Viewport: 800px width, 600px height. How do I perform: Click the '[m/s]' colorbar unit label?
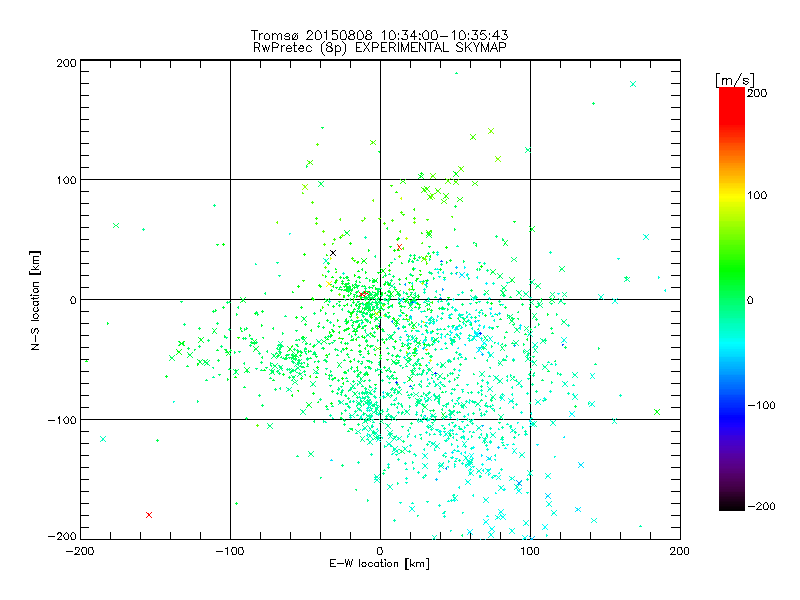(x=735, y=80)
